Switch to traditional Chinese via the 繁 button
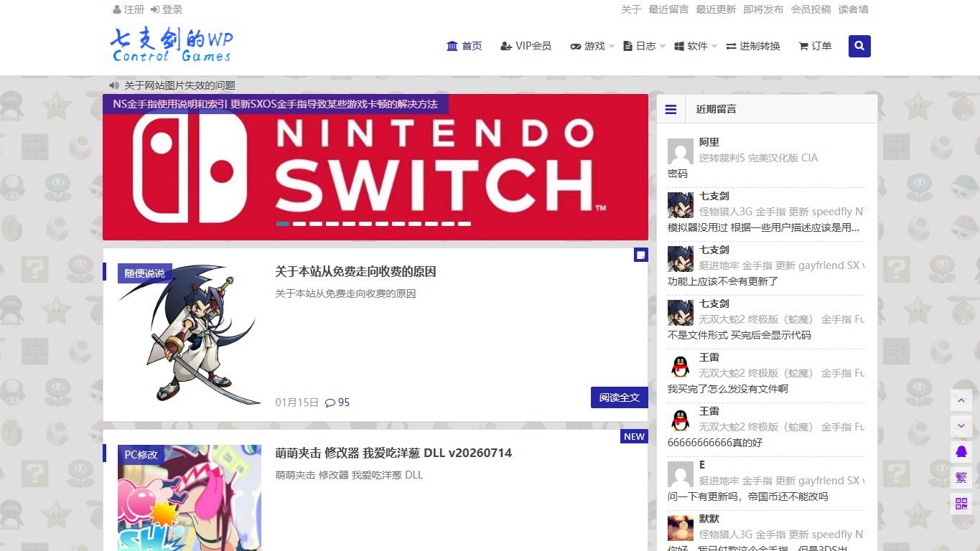The image size is (980, 551). (x=961, y=478)
